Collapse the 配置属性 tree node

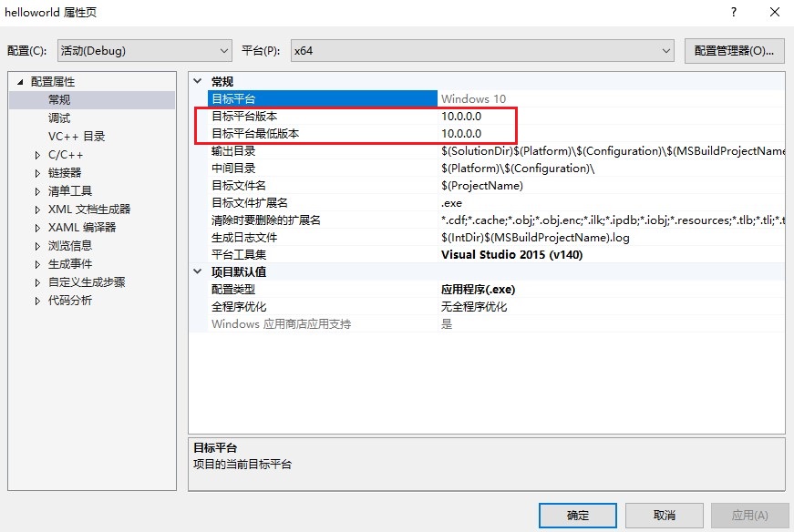pos(18,82)
